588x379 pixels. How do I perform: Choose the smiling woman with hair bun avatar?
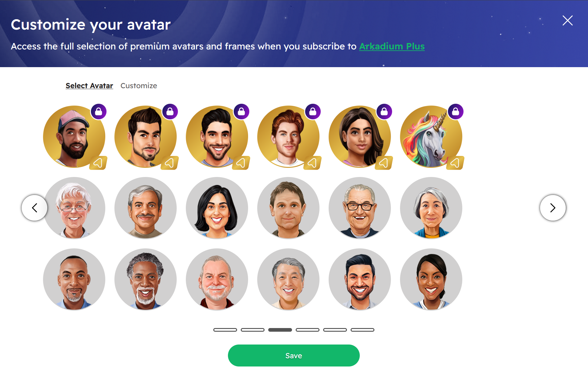click(431, 280)
